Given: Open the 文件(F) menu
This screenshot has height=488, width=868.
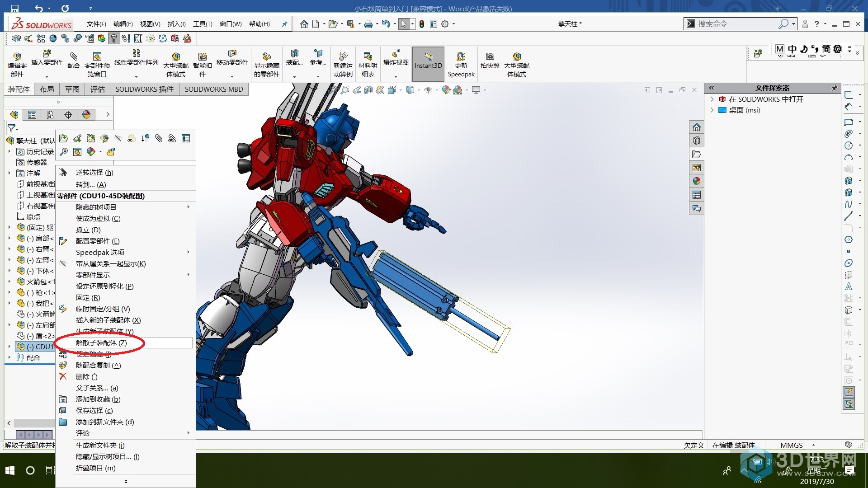Looking at the screenshot, I should tap(96, 24).
